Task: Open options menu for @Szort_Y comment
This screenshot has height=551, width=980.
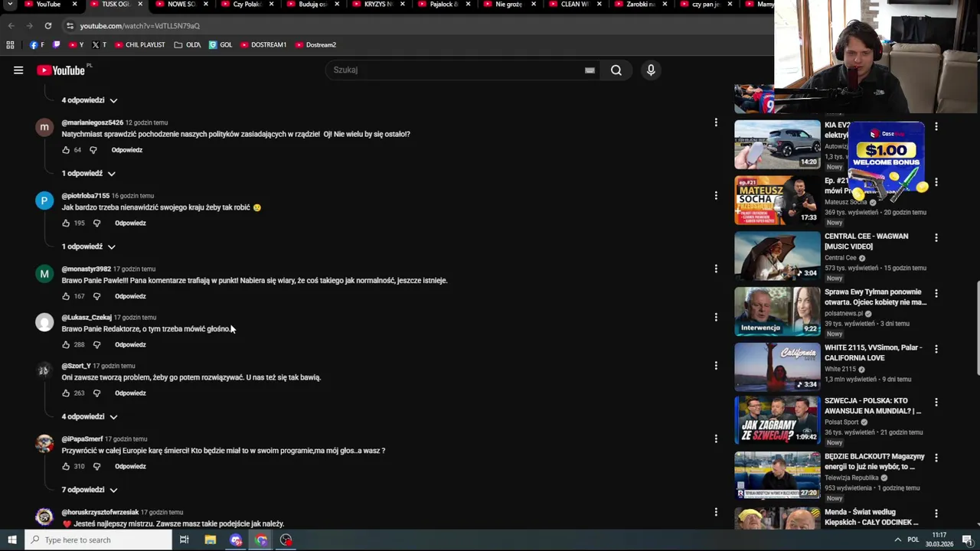Action: (716, 366)
